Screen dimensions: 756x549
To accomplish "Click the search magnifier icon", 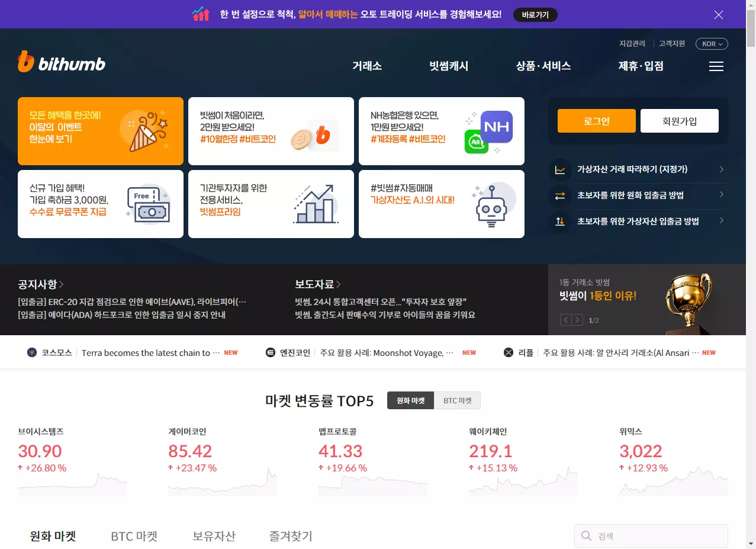I will point(586,536).
